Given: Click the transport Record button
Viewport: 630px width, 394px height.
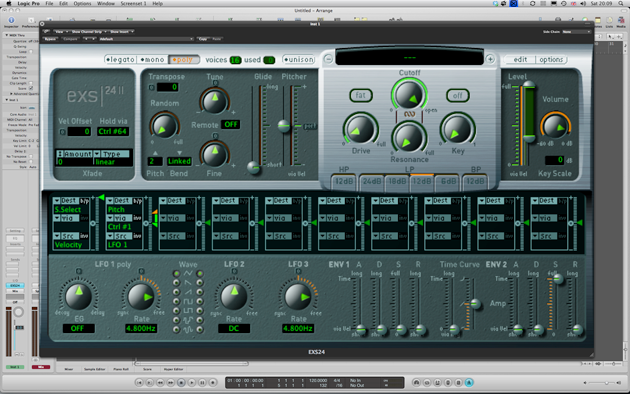Looking at the screenshot, I should click(x=213, y=382).
